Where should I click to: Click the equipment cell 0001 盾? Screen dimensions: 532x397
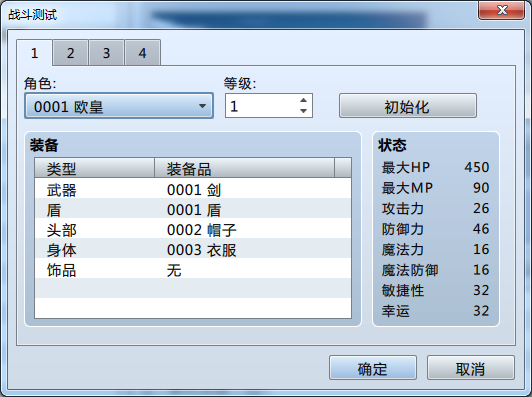(x=194, y=210)
